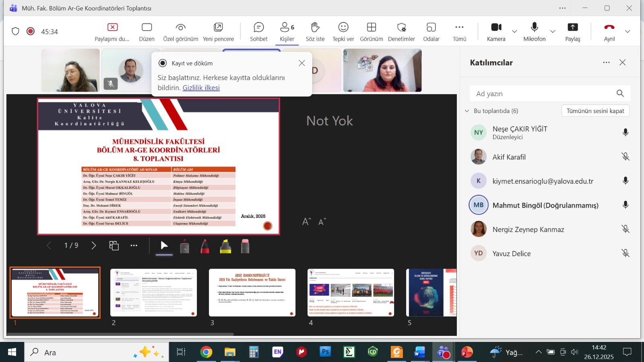Viewport: 644px width, 362px height.
Task: Select the eraser annotation tool
Action: (245, 246)
